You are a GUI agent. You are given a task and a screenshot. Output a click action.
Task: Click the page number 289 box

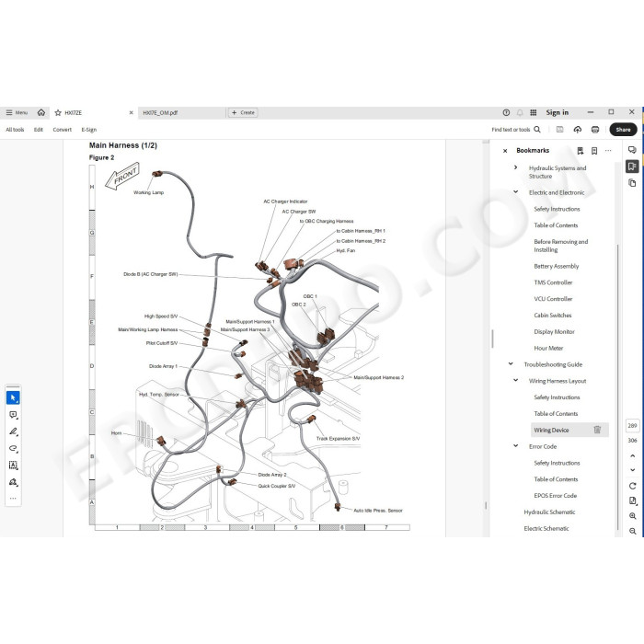click(x=632, y=426)
